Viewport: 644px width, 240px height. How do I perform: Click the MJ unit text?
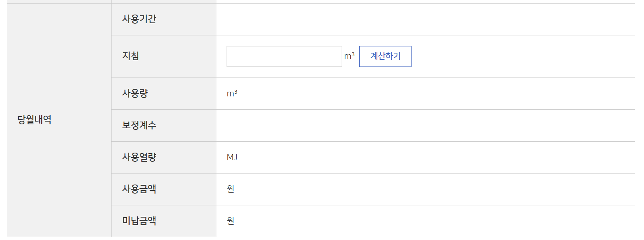pos(232,157)
